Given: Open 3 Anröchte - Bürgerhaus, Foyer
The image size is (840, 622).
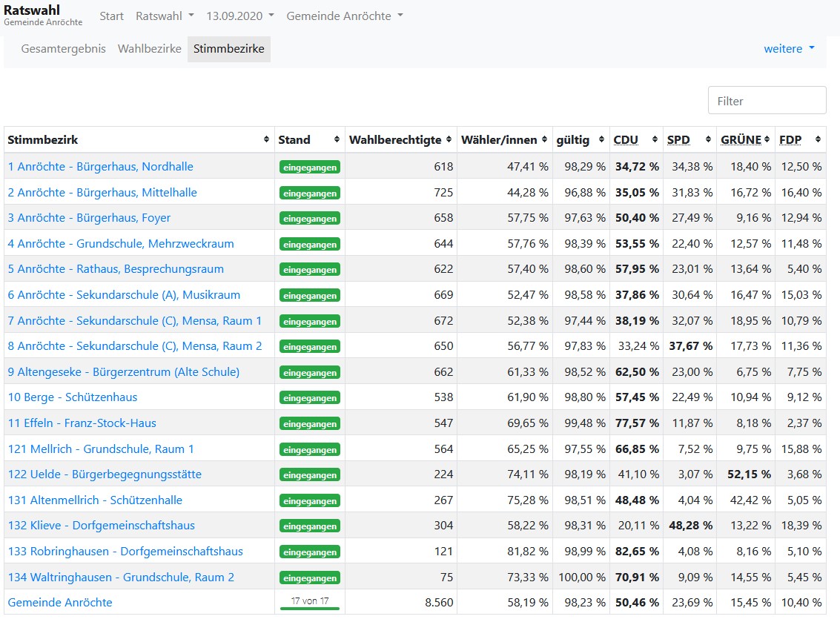Looking at the screenshot, I should pyautogui.click(x=89, y=217).
